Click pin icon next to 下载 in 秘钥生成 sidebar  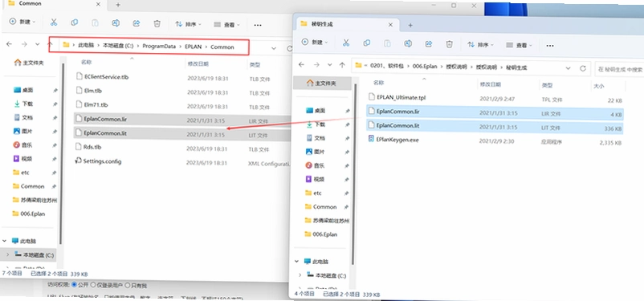click(347, 125)
